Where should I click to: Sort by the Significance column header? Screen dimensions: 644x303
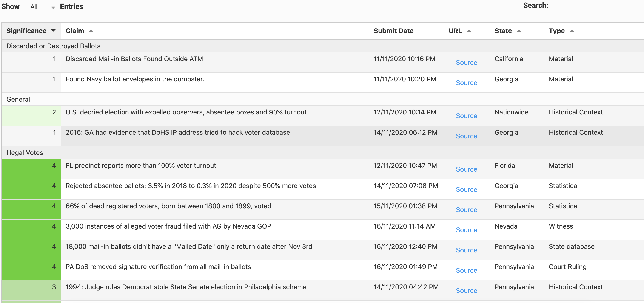[x=31, y=31]
